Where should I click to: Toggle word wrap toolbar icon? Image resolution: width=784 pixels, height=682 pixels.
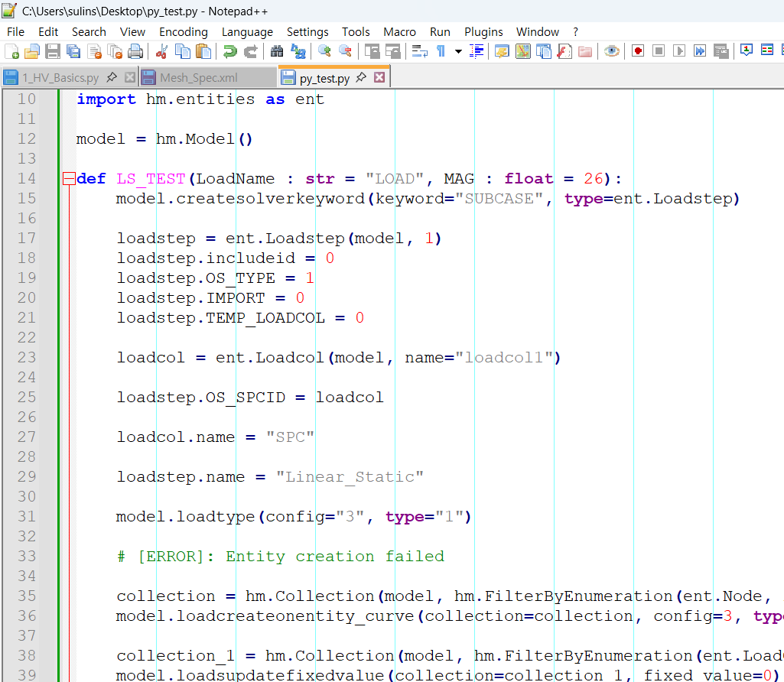point(419,51)
